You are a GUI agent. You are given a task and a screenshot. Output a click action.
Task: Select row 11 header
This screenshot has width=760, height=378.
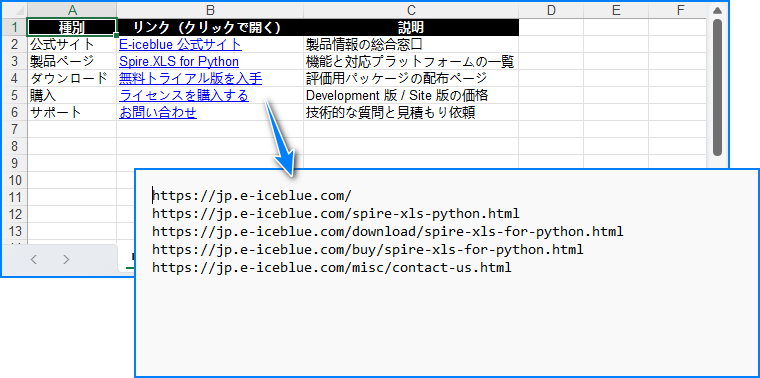(14, 197)
